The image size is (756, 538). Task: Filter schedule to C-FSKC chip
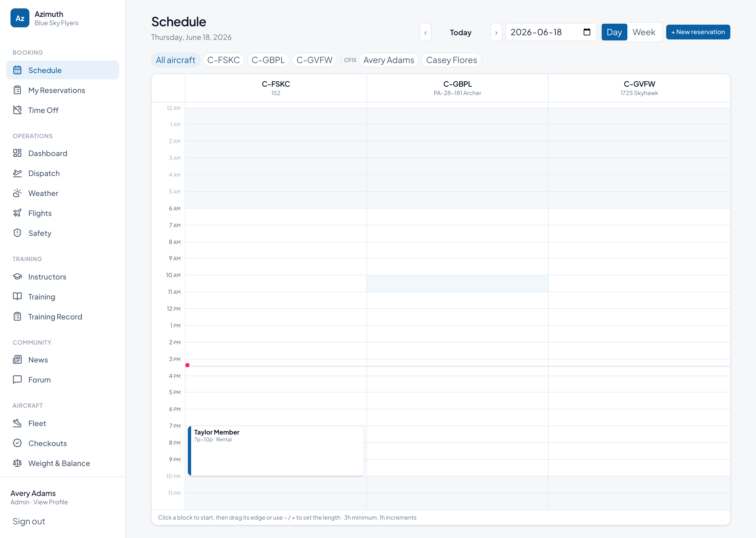[223, 60]
